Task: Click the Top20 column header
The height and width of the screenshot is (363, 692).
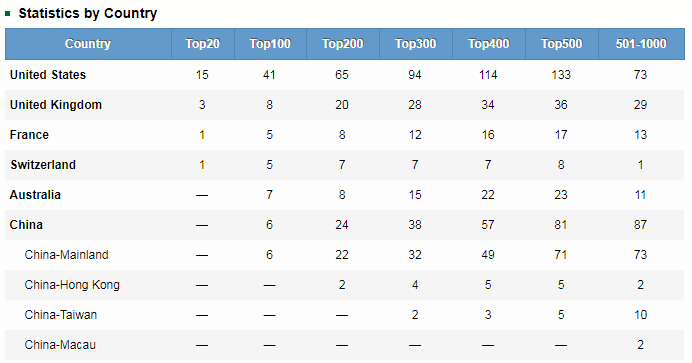Action: pyautogui.click(x=203, y=44)
